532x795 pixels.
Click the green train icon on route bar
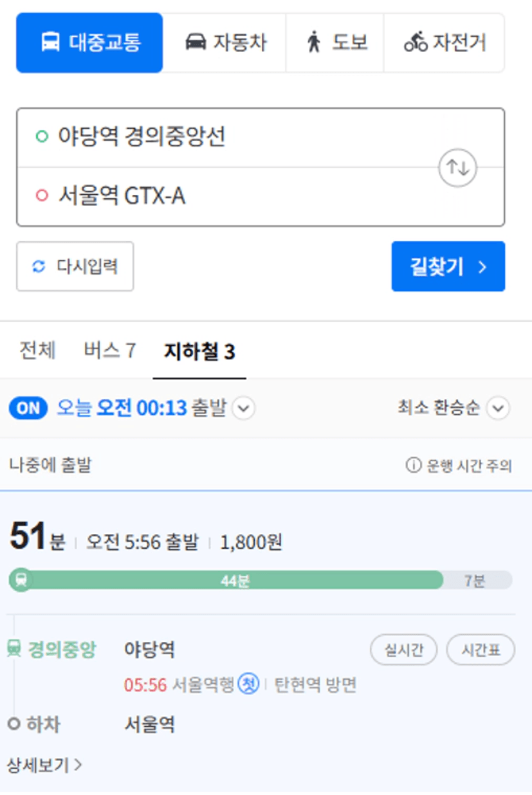(x=21, y=580)
